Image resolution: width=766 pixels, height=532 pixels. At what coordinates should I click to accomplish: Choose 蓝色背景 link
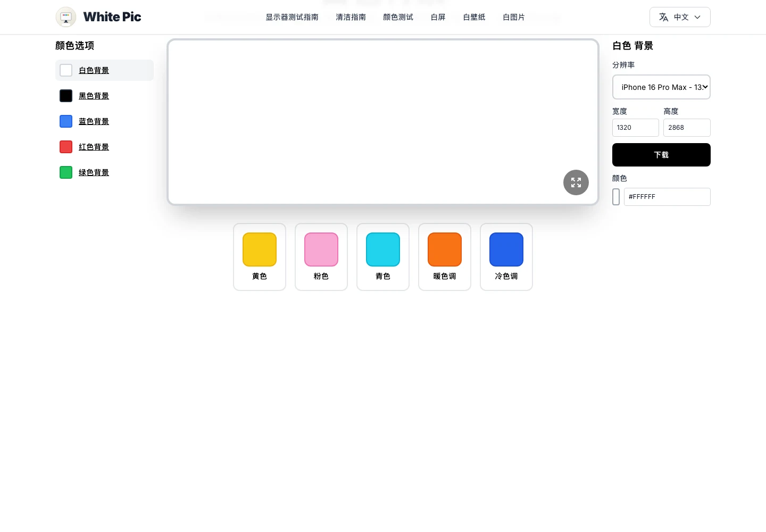(94, 121)
